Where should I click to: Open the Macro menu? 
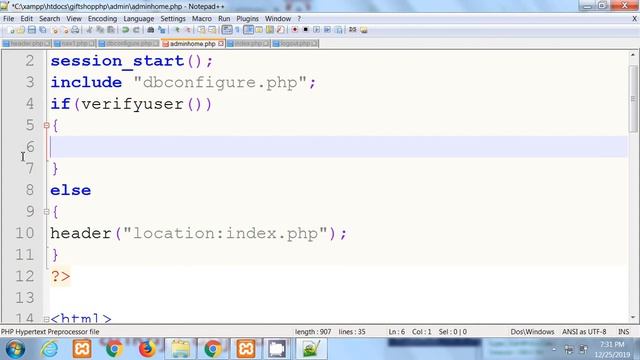(202, 19)
